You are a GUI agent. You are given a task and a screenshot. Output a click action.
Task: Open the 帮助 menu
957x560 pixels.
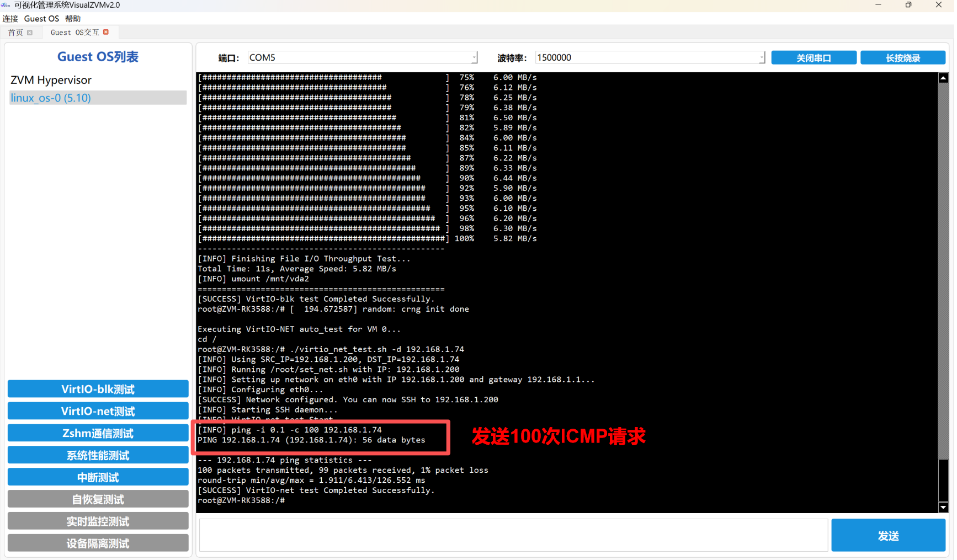coord(73,19)
